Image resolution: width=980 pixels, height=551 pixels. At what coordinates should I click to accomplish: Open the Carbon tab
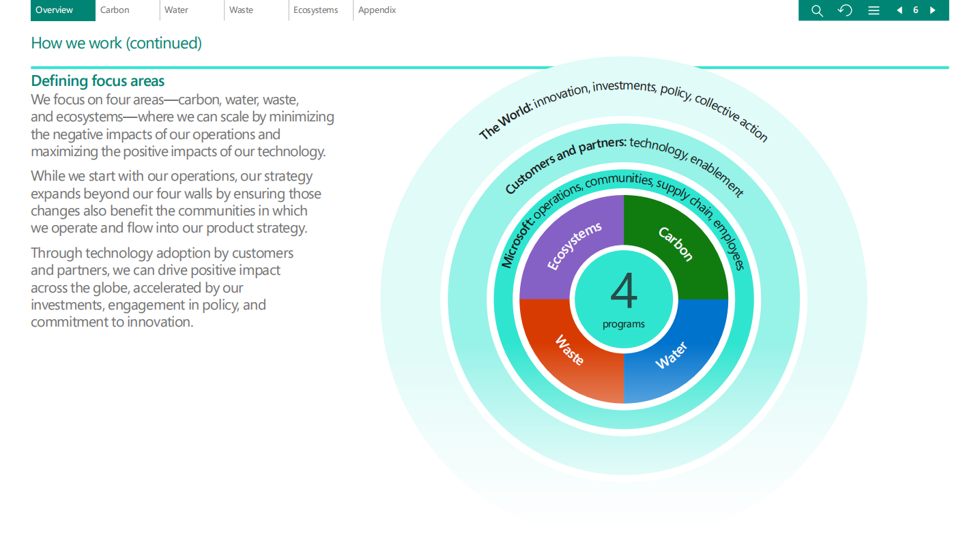tap(115, 10)
